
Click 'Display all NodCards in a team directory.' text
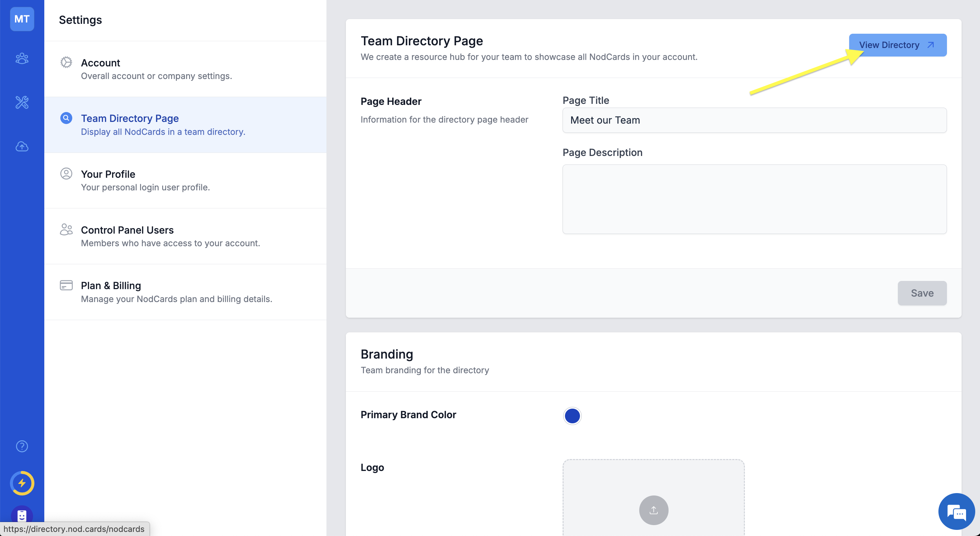[x=163, y=131]
